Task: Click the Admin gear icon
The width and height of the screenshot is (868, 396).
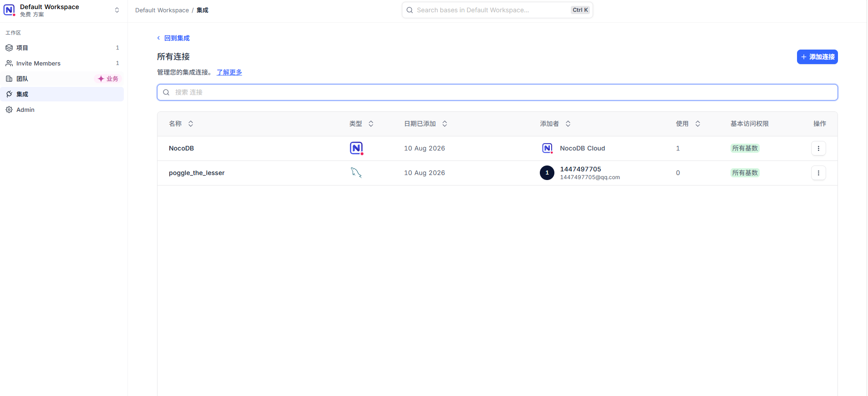Action: point(9,110)
